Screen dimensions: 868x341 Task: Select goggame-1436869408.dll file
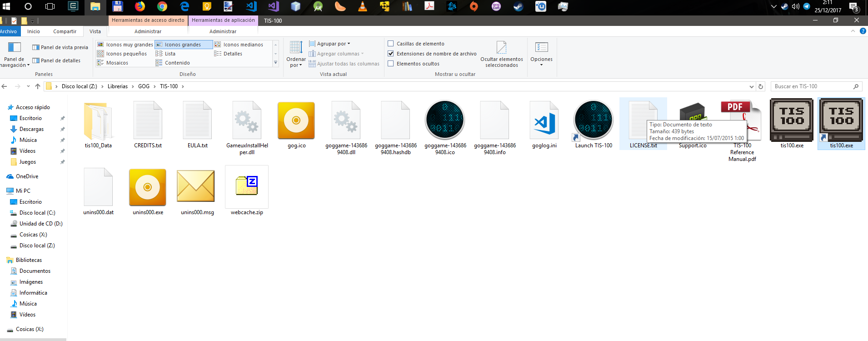pyautogui.click(x=346, y=129)
